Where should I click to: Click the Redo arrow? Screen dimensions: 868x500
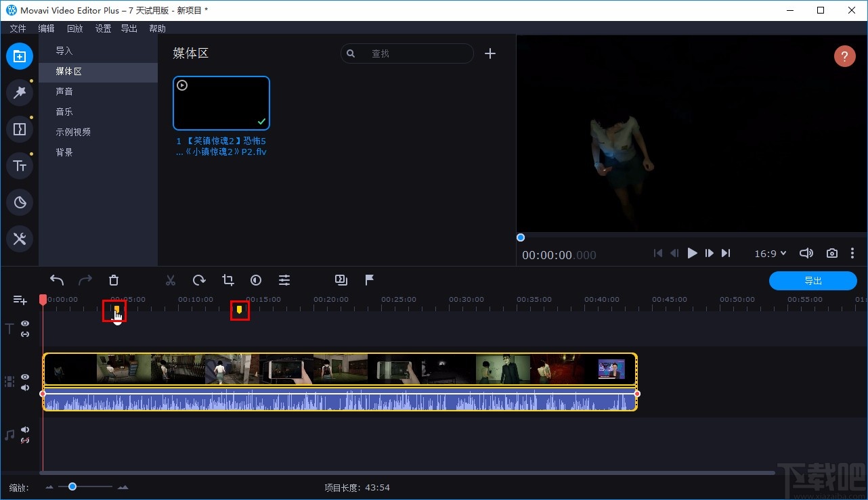click(85, 280)
